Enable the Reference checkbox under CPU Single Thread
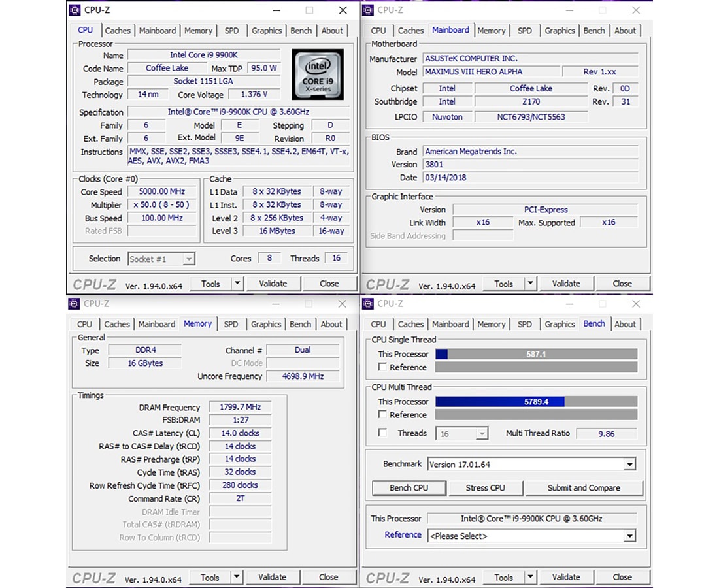The image size is (719, 588). [x=383, y=367]
